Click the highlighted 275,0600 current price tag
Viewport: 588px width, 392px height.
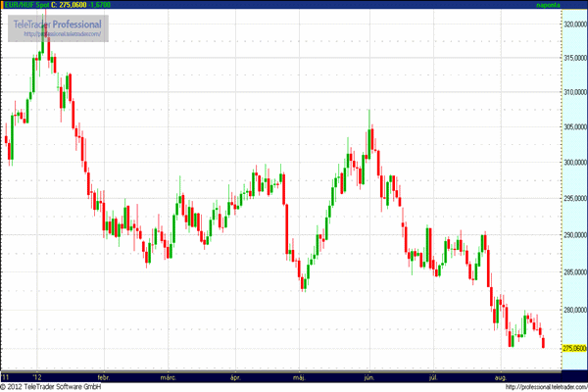[x=574, y=348]
